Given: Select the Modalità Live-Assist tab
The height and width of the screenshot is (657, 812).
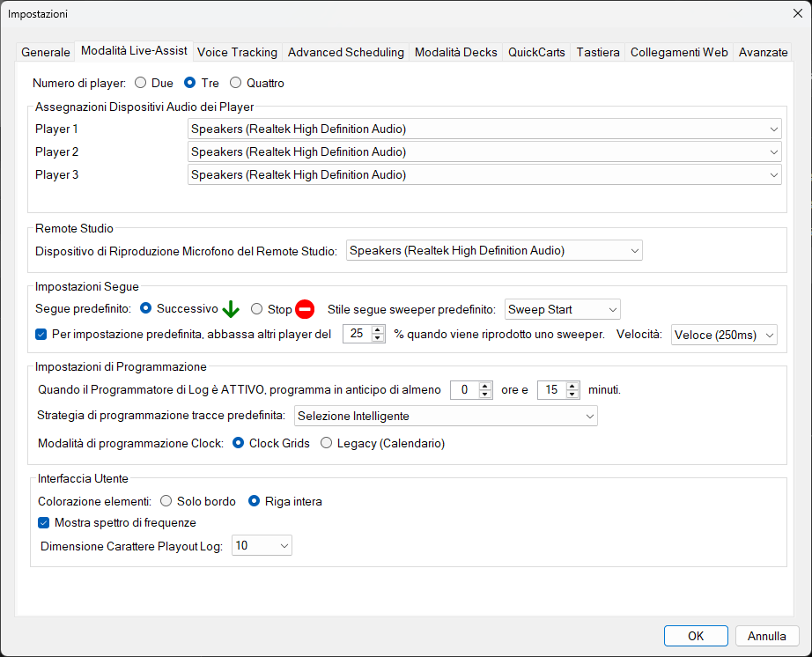Looking at the screenshot, I should pos(134,51).
